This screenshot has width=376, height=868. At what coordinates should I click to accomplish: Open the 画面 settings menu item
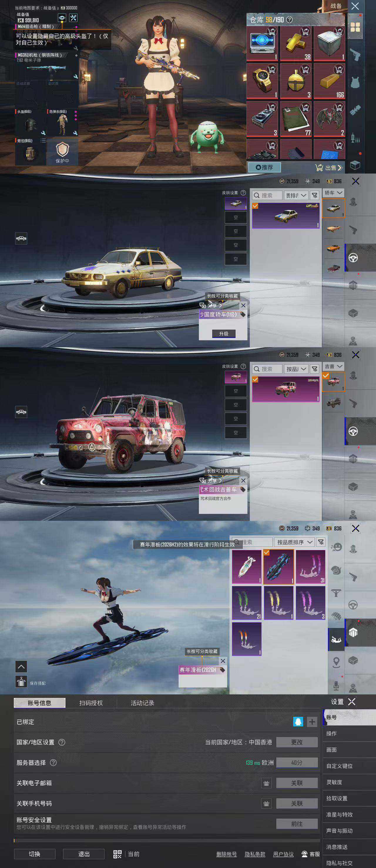pyautogui.click(x=332, y=750)
